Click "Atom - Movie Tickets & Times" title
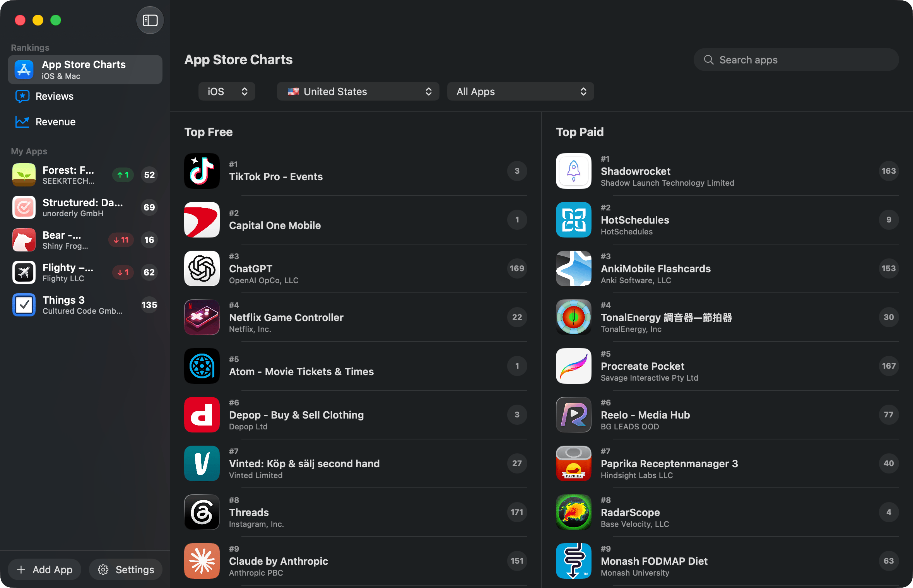 pos(301,372)
